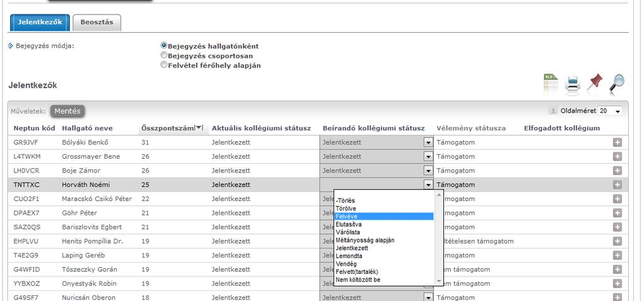Viewport: 644px width, 301px height.
Task: Sort by Elfogadott kollégium column header
Action: 562,128
